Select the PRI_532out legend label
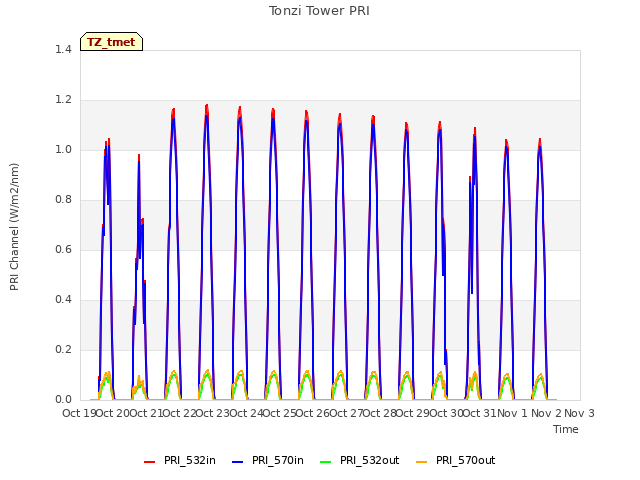The width and height of the screenshot is (640, 480). point(369,460)
